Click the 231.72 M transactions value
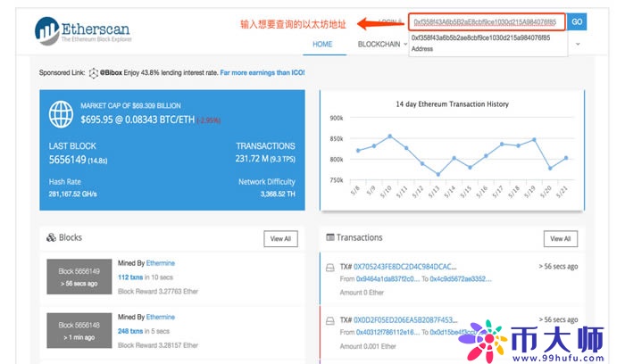 coord(252,159)
